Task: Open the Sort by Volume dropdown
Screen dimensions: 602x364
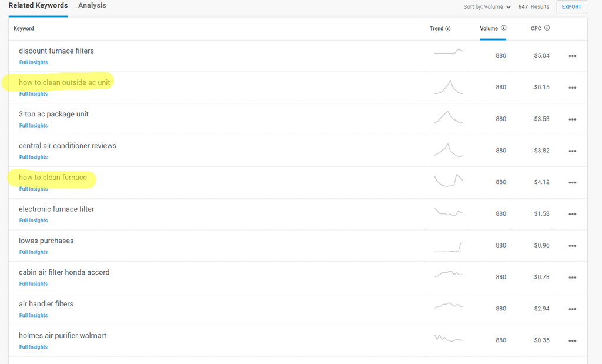Action: pyautogui.click(x=487, y=7)
